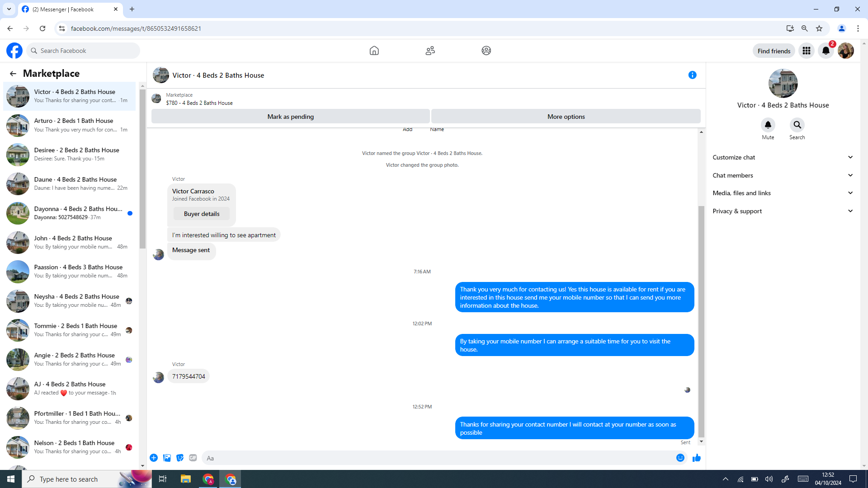The width and height of the screenshot is (868, 488).
Task: Open Angie 2 Beds 2 Baths House chat
Action: (x=69, y=360)
